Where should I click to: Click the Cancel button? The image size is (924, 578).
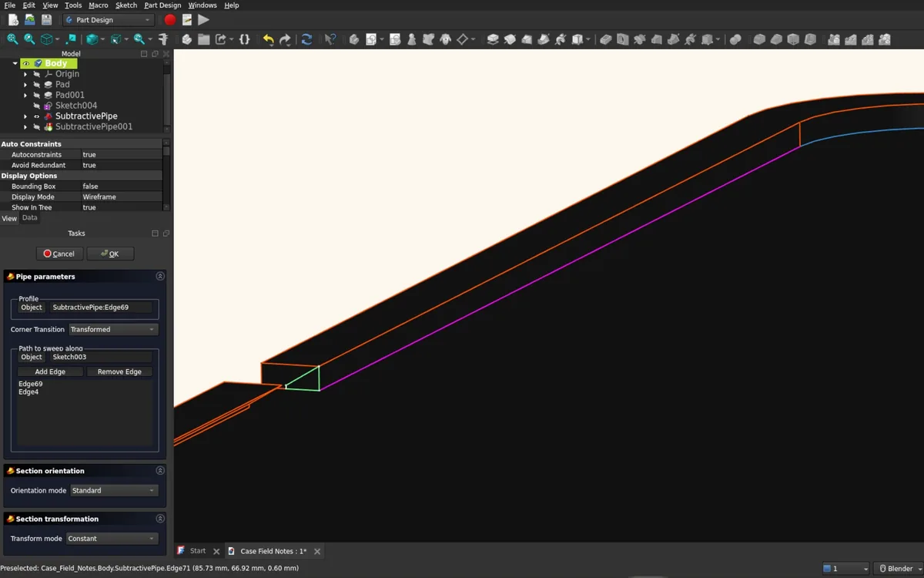tap(59, 254)
